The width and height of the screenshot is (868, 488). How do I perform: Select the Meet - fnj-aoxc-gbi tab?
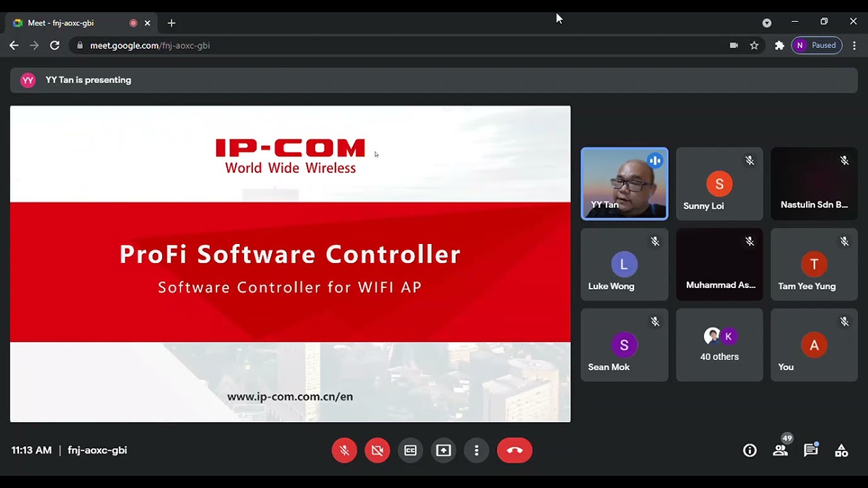tap(81, 23)
